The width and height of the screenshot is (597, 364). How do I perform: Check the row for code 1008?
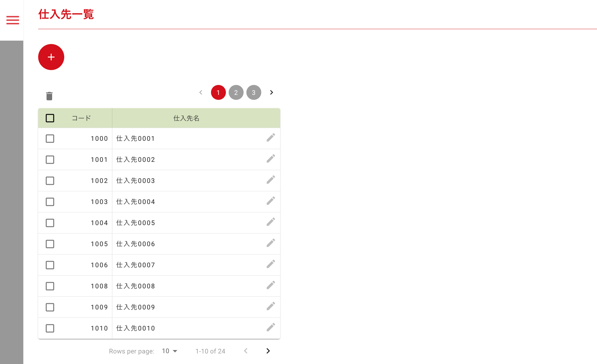pos(50,286)
